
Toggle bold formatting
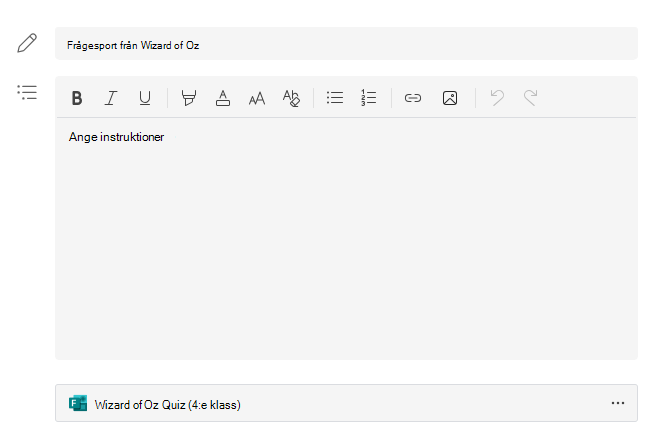(x=77, y=98)
